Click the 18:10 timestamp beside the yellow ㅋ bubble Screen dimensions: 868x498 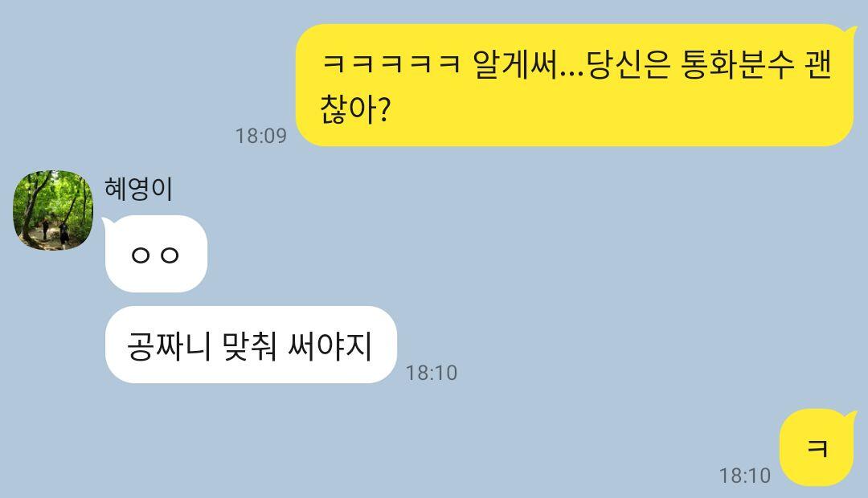tap(744, 476)
